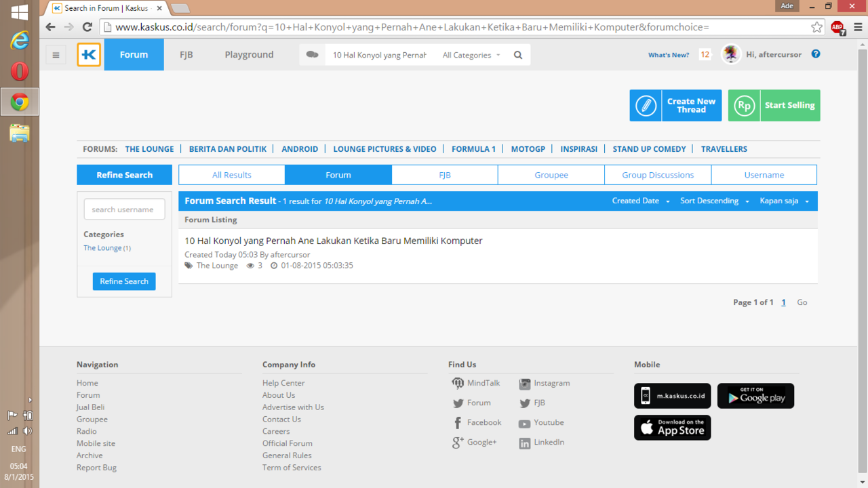Switch to the Groupee tab
868x488 pixels.
[551, 175]
